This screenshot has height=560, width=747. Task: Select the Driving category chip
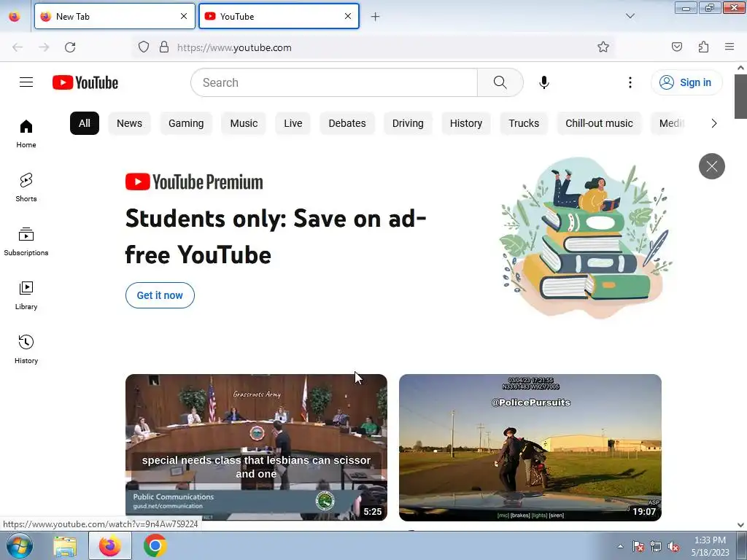pyautogui.click(x=408, y=123)
